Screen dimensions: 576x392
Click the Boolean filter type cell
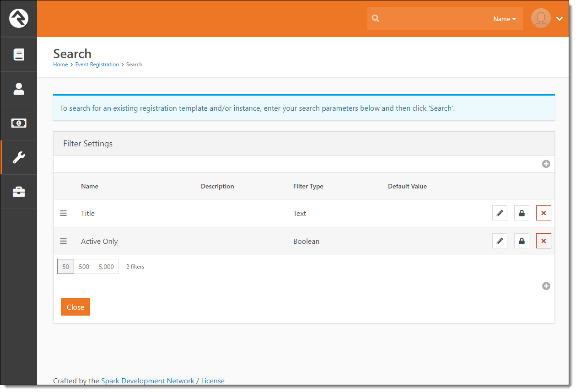point(307,241)
